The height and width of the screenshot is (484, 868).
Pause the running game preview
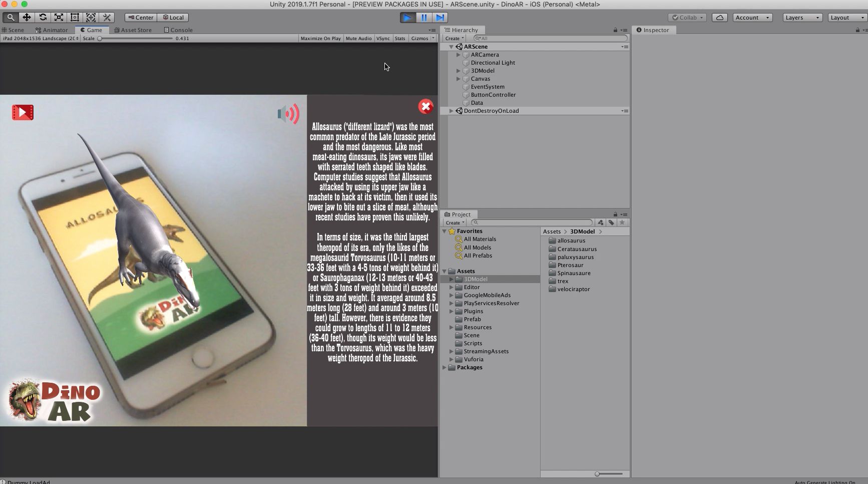(x=424, y=18)
